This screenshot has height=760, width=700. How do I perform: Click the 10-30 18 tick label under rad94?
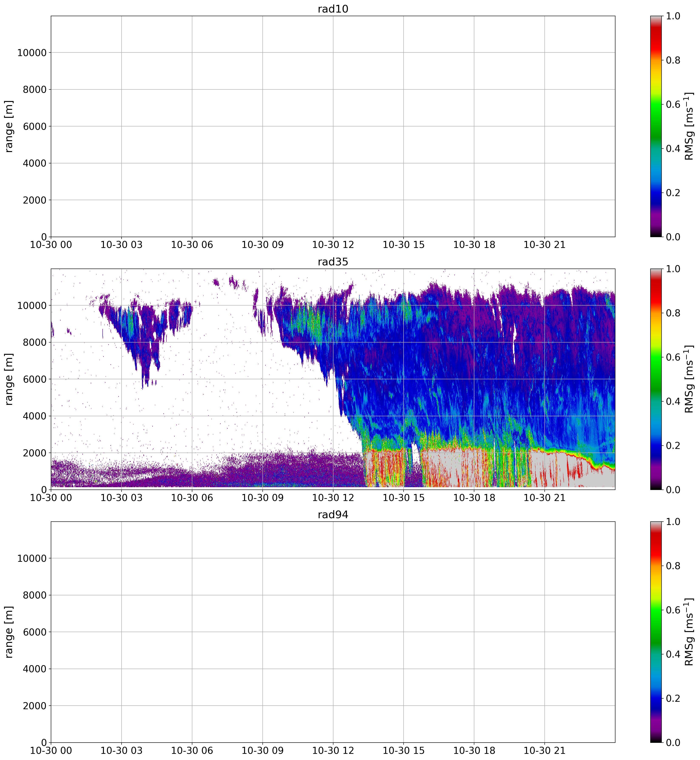click(474, 750)
